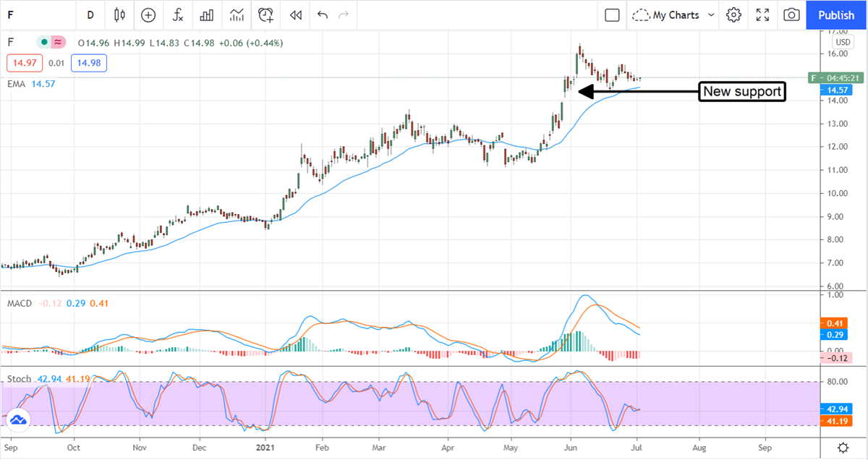Toggle the green market status indicator
Image resolution: width=868 pixels, height=460 pixels.
click(45, 43)
